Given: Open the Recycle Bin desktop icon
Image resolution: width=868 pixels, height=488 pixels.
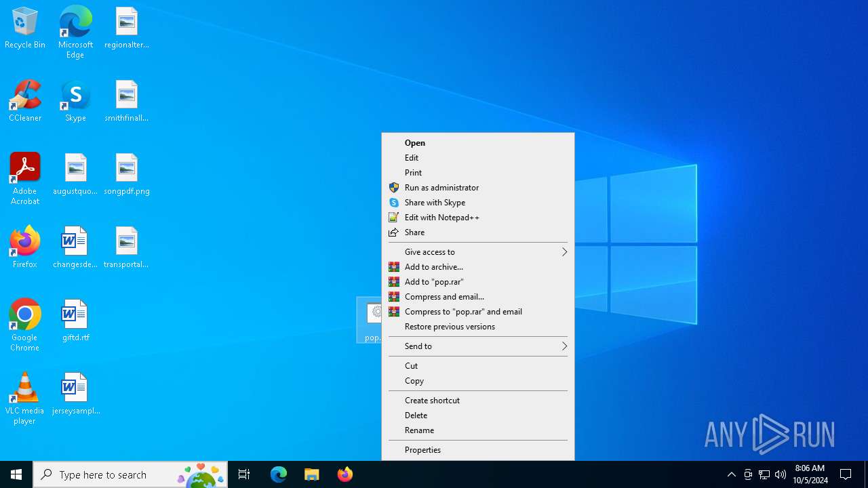Looking at the screenshot, I should tap(25, 28).
